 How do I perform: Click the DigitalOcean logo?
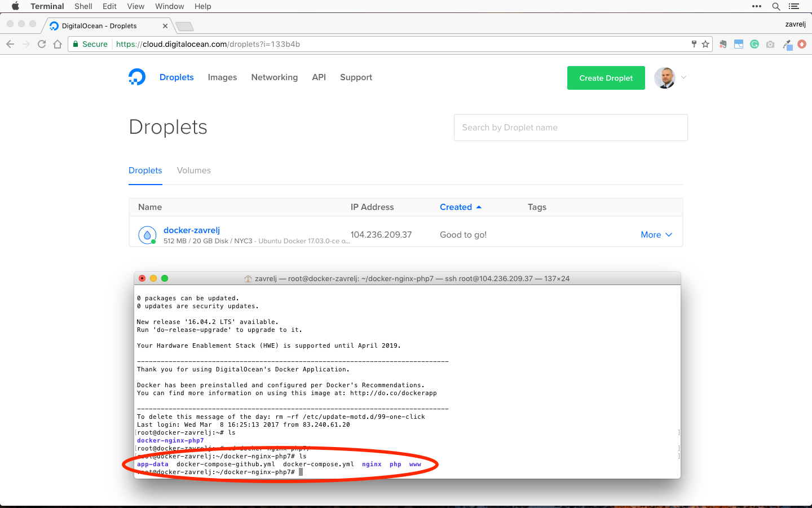(x=137, y=77)
